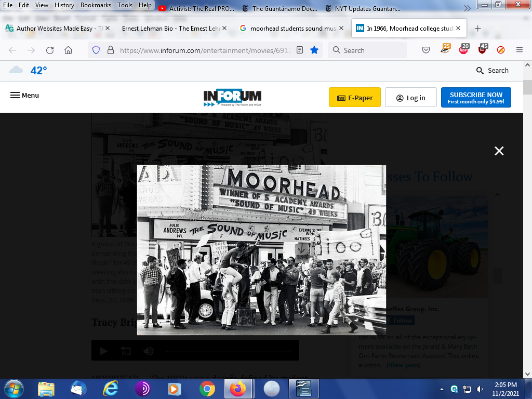Screen dimensions: 532x399
Task: Open the Firefox hamburger application menu
Action: tap(520, 50)
